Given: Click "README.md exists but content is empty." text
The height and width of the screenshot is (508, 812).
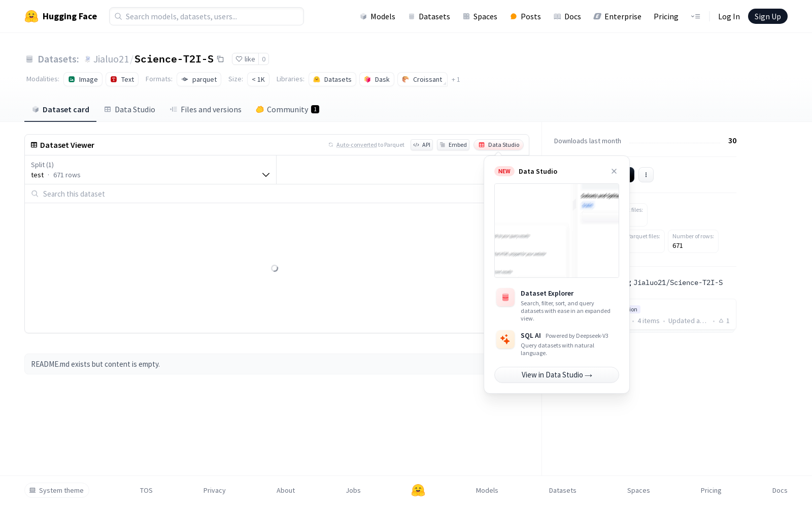Looking at the screenshot, I should [95, 364].
